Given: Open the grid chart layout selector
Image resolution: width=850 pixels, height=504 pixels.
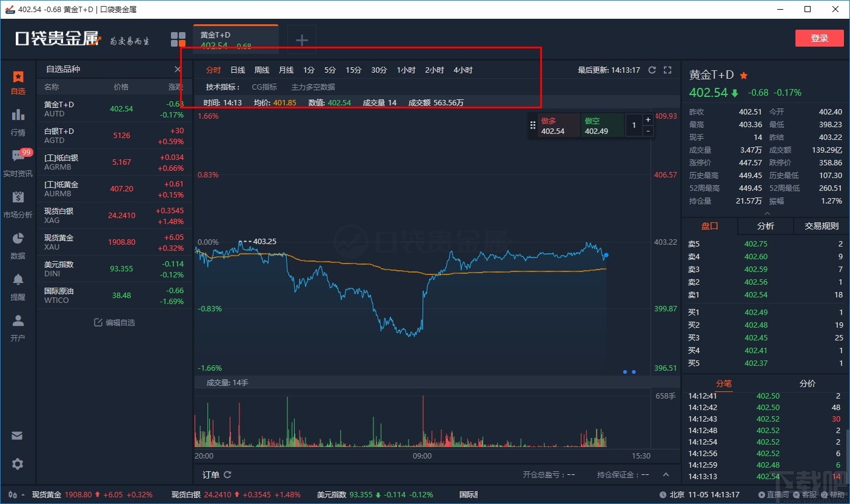Looking at the screenshot, I should pos(178,38).
